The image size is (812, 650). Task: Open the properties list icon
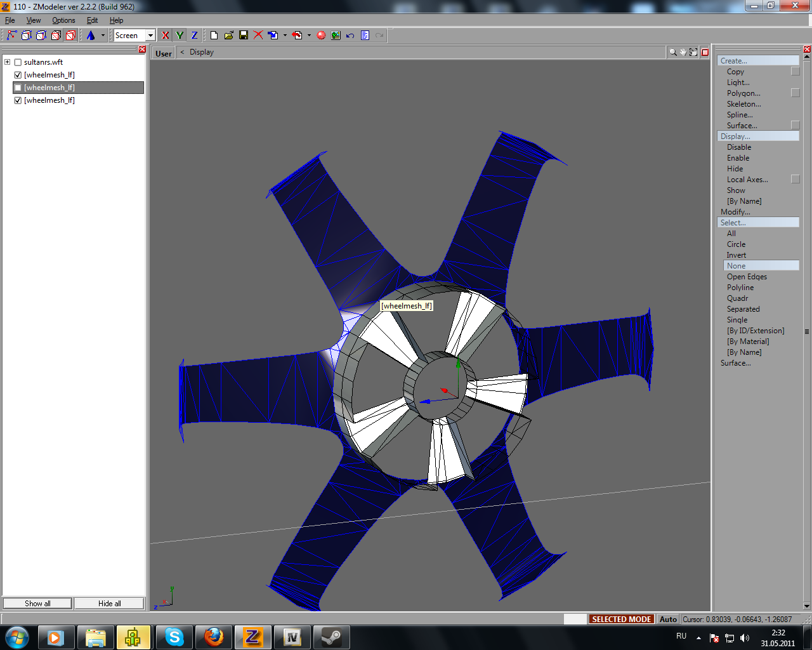365,36
